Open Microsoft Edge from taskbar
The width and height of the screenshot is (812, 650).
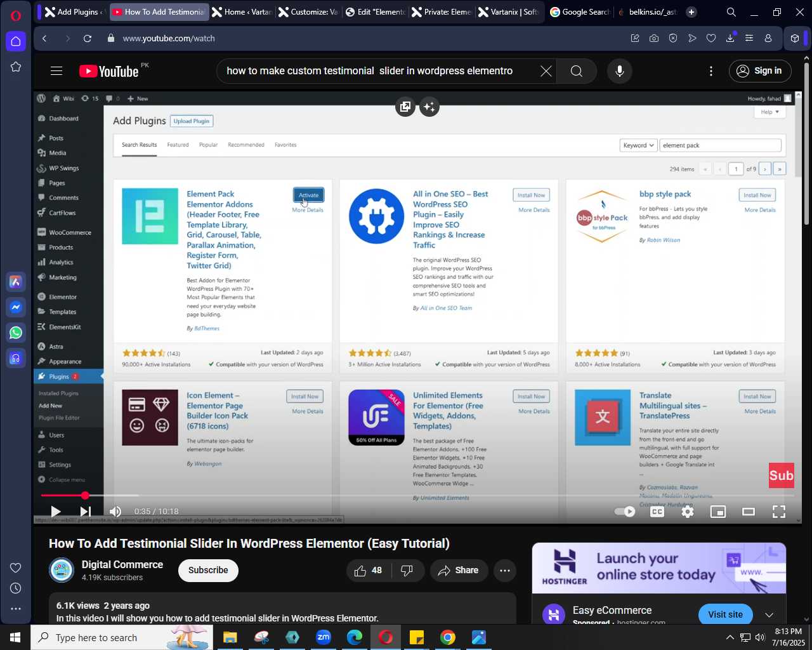[x=355, y=637]
